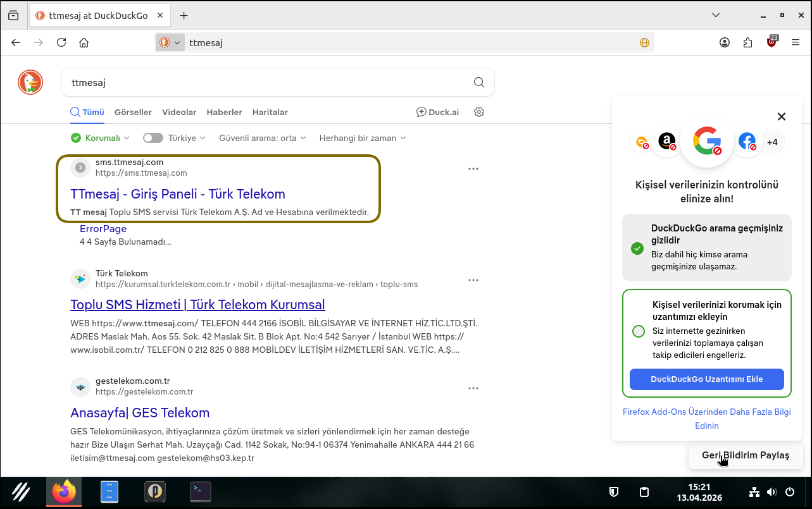The image size is (812, 509).
Task: Click the Amazon tracker icon
Action: coord(667,141)
